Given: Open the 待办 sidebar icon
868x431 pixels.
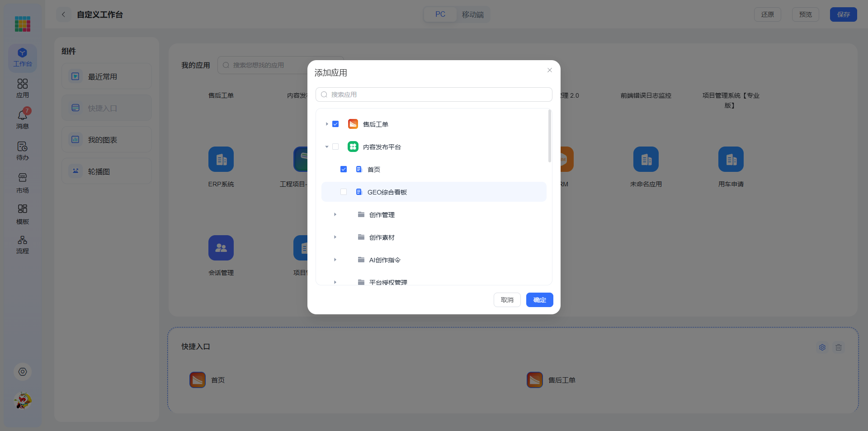Looking at the screenshot, I should click(x=23, y=151).
